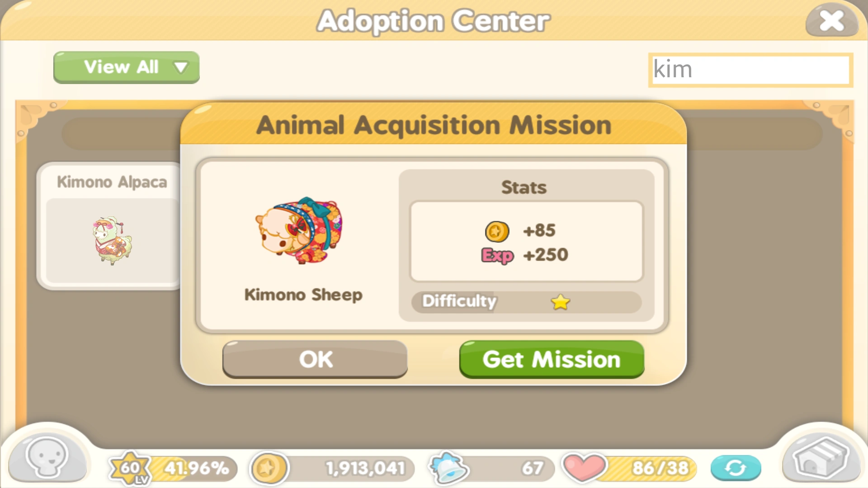
Task: Click the Get Mission button
Action: [552, 359]
